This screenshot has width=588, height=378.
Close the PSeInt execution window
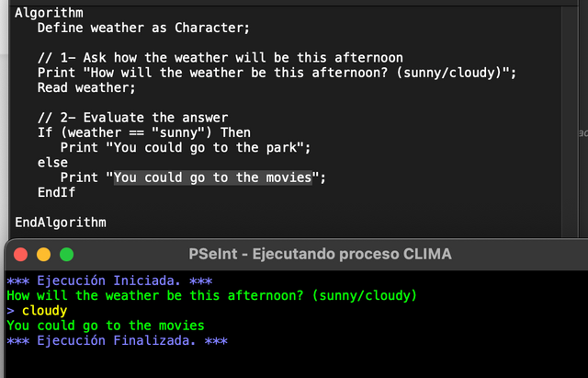tap(21, 254)
